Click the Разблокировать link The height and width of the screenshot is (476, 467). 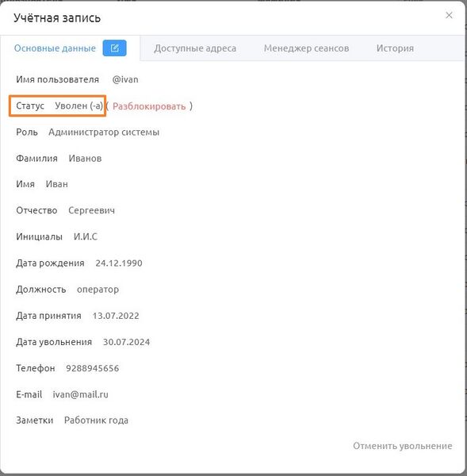149,106
